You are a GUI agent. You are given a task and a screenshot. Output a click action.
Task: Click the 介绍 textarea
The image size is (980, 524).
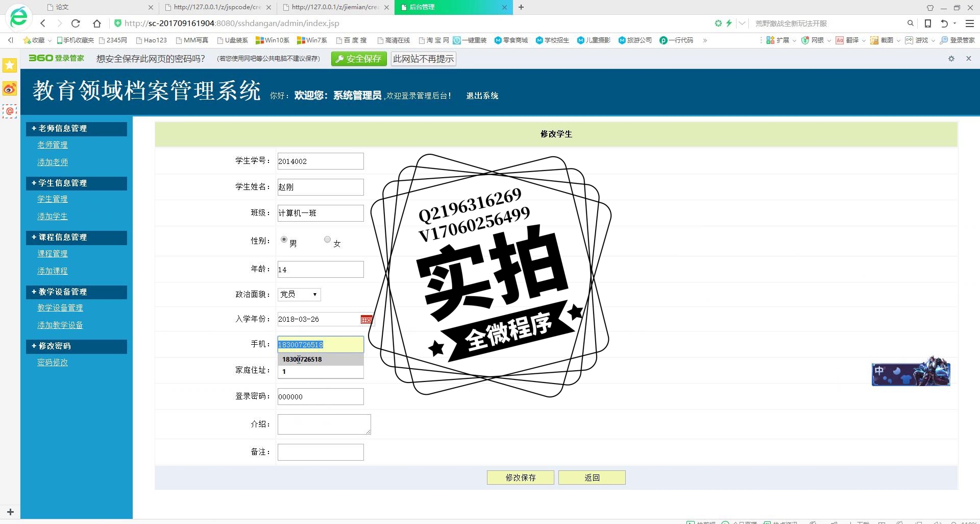point(324,424)
